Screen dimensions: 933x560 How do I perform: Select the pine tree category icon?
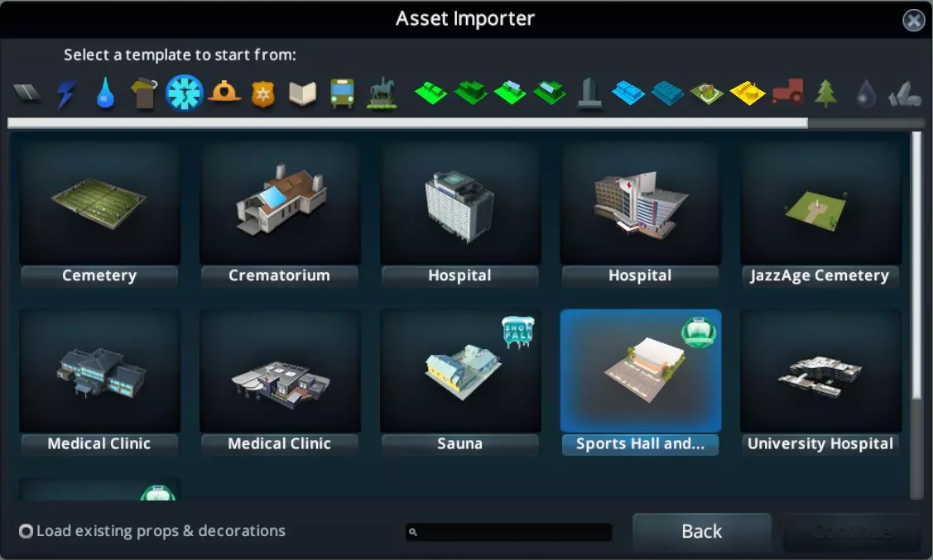(826, 93)
